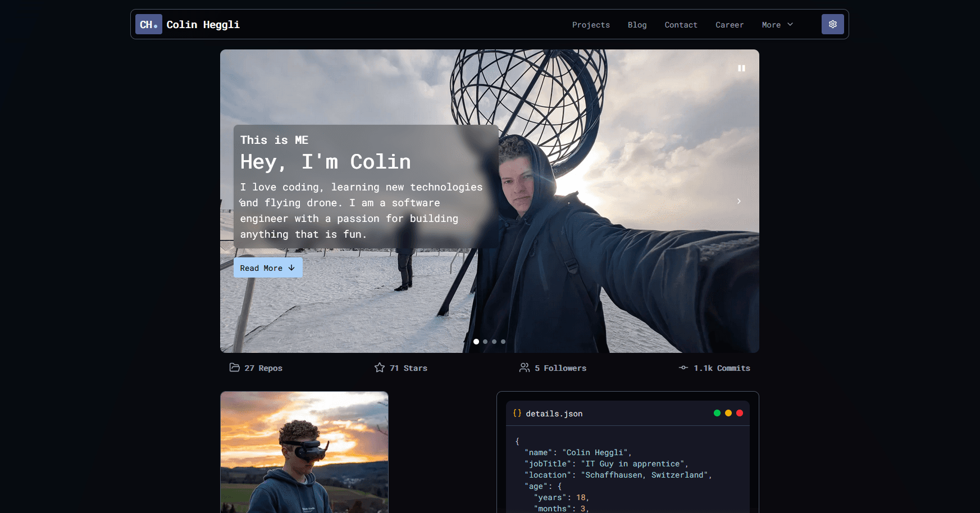Image resolution: width=980 pixels, height=513 pixels.
Task: Click the 27 Repos stat
Action: [x=256, y=367]
